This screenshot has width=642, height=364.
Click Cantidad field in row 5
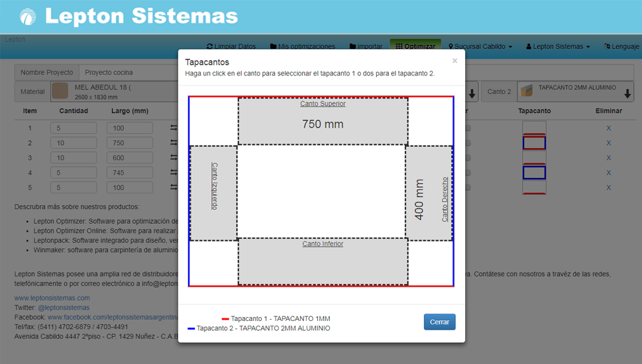(x=74, y=187)
